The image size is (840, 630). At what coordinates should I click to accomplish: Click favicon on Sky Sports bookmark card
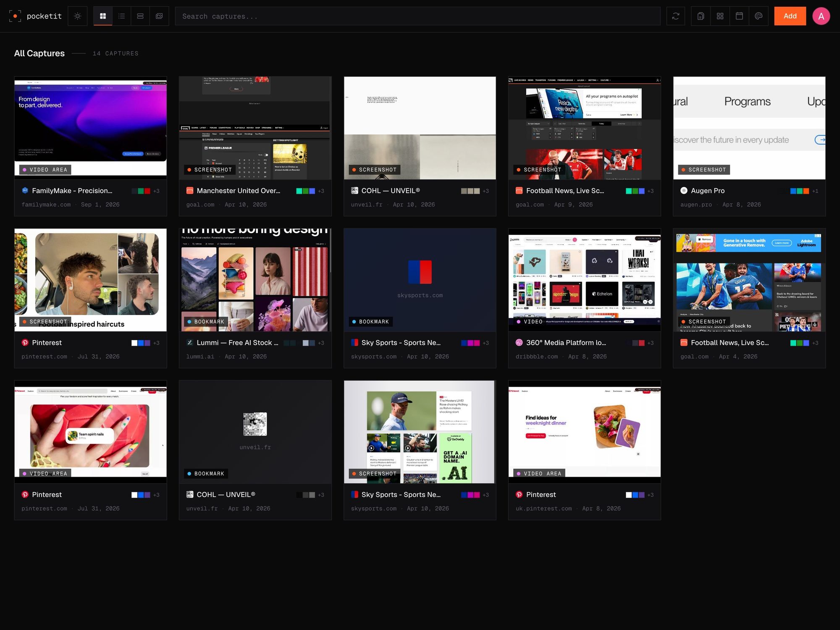click(x=354, y=342)
